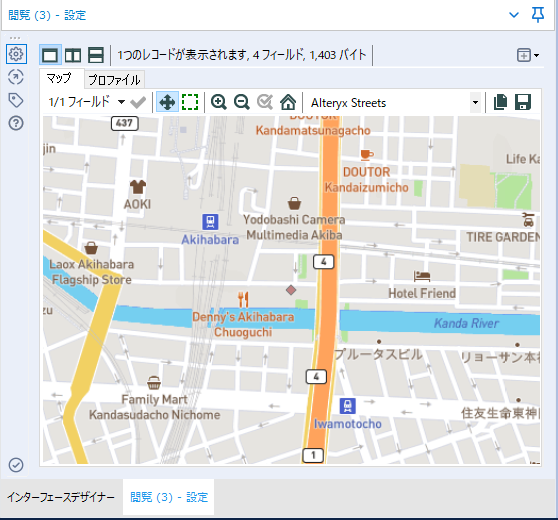558x520 pixels.
Task: Click the Laox Akihabara shopping basket icon
Action: [x=91, y=248]
